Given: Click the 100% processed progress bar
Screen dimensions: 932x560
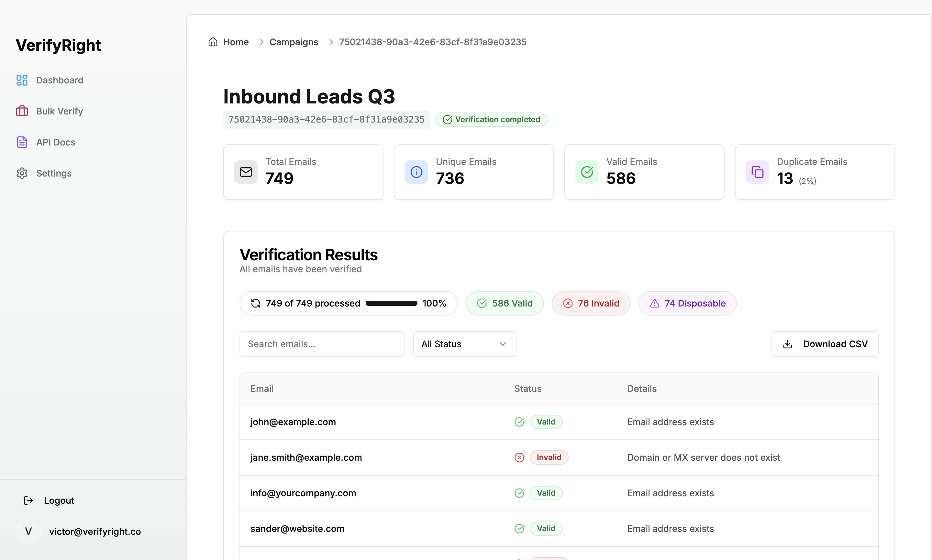Looking at the screenshot, I should pyautogui.click(x=391, y=303).
